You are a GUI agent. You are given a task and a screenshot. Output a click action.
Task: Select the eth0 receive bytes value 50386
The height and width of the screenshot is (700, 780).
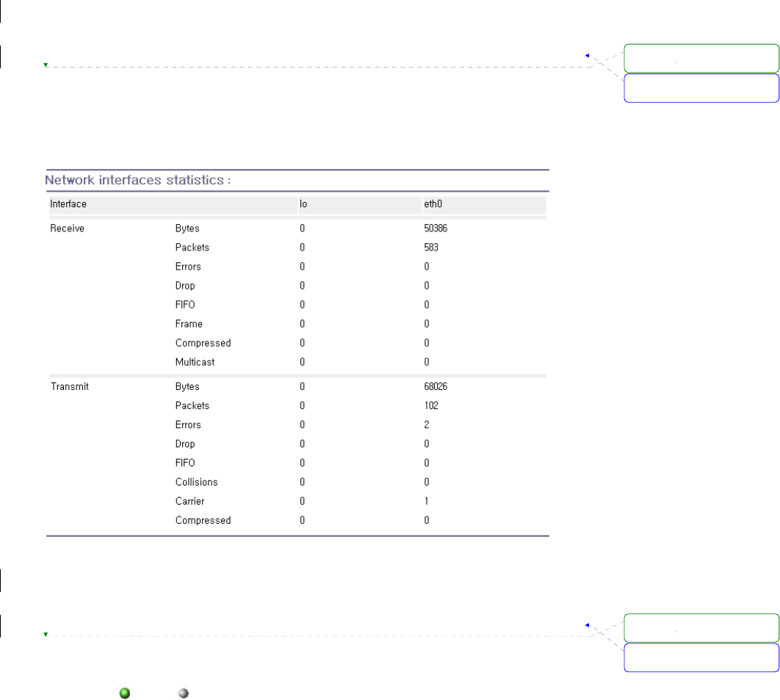tap(436, 228)
